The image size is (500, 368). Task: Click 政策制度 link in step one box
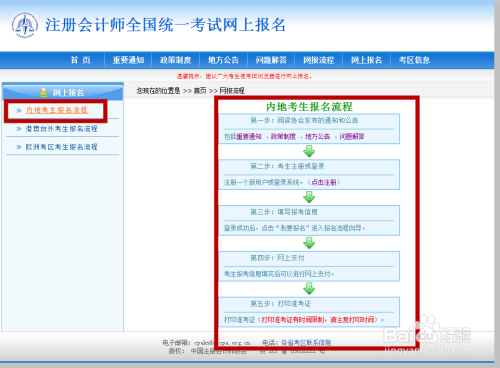283,136
